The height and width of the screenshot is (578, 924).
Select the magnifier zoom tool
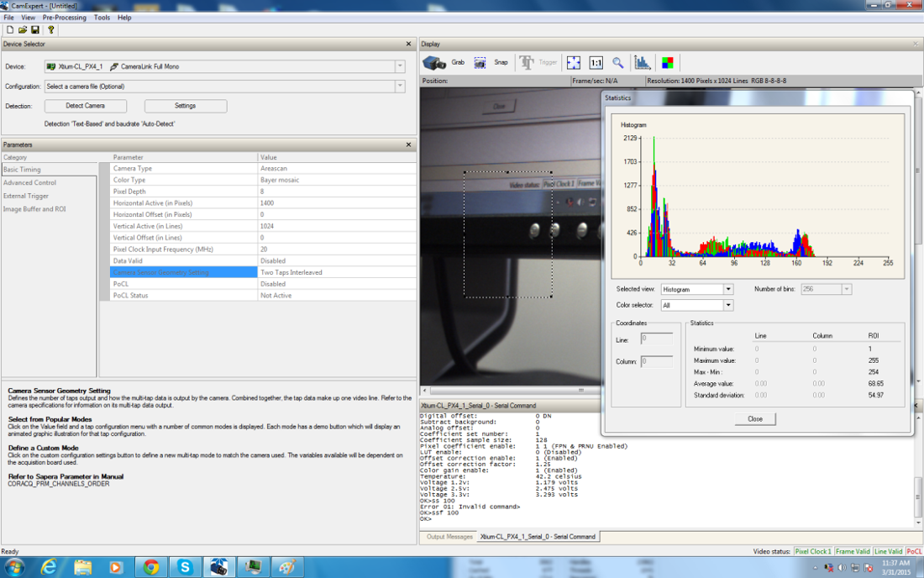click(x=618, y=62)
